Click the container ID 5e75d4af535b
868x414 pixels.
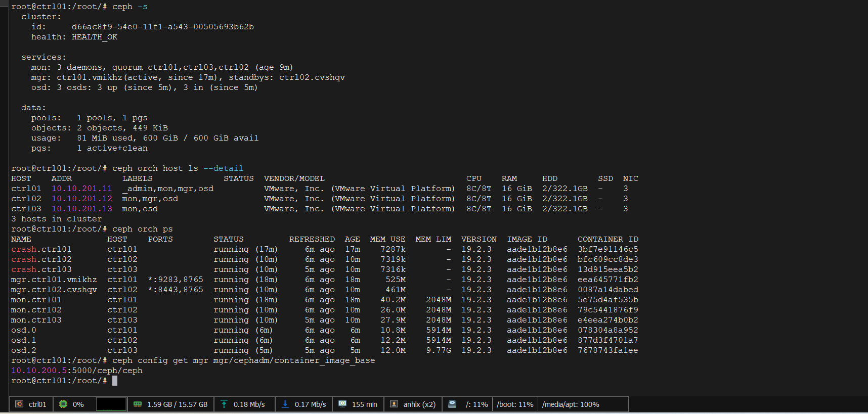pyautogui.click(x=608, y=300)
